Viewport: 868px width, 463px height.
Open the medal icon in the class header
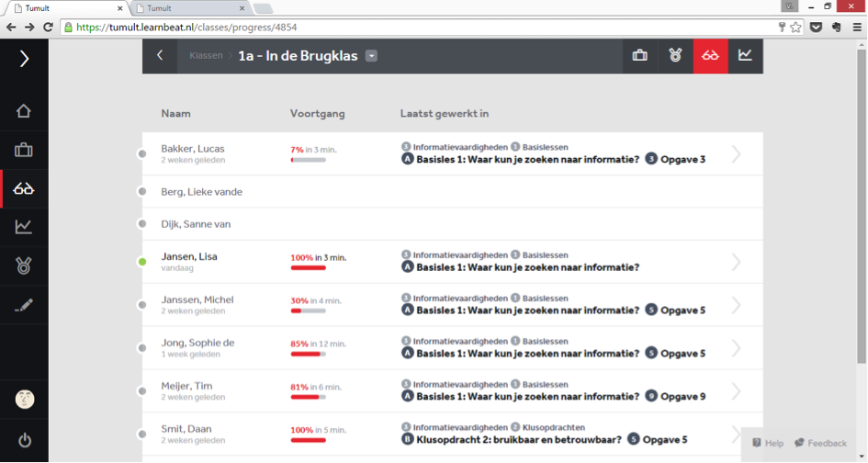click(x=675, y=55)
